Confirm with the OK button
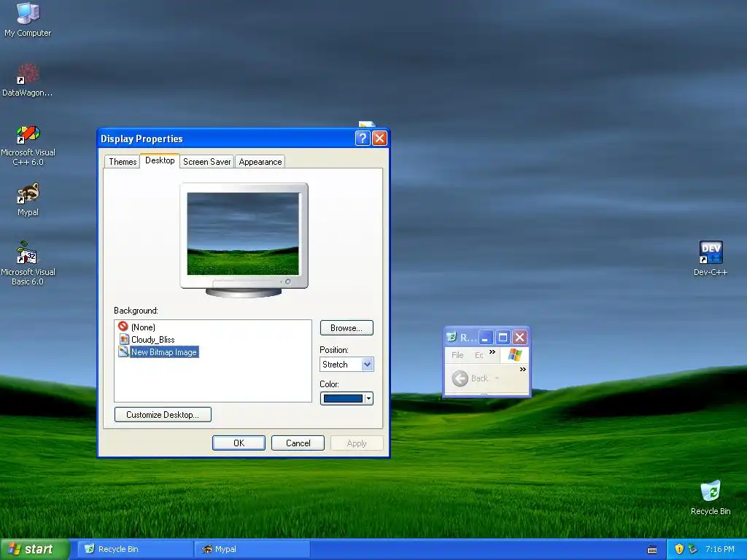This screenshot has width=747, height=560. (x=239, y=443)
